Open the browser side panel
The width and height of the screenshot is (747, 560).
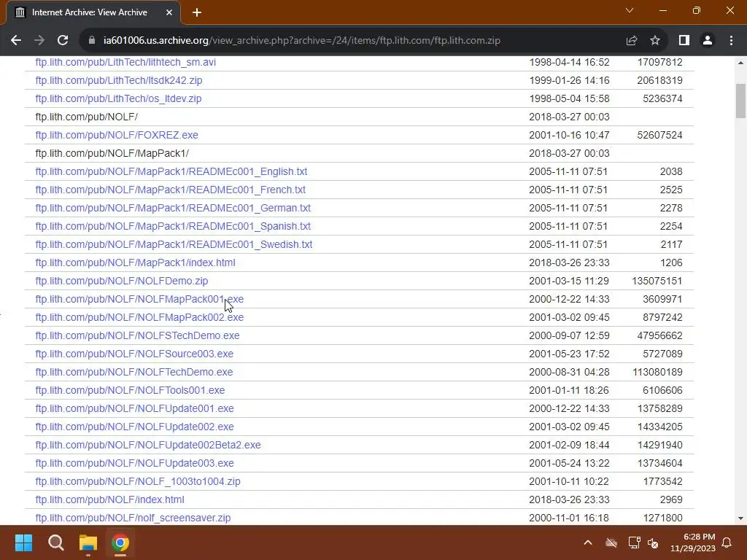[x=684, y=41]
